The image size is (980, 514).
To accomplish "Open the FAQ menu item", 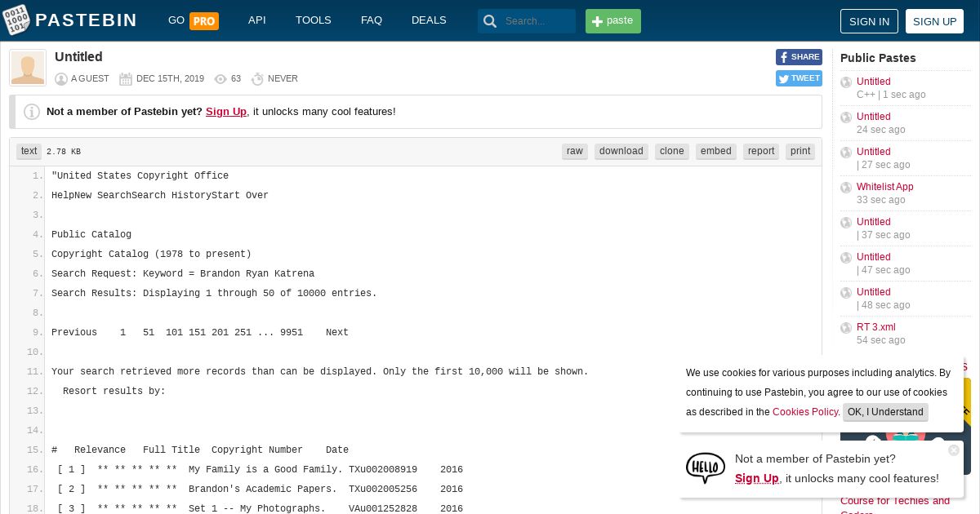I will (372, 20).
